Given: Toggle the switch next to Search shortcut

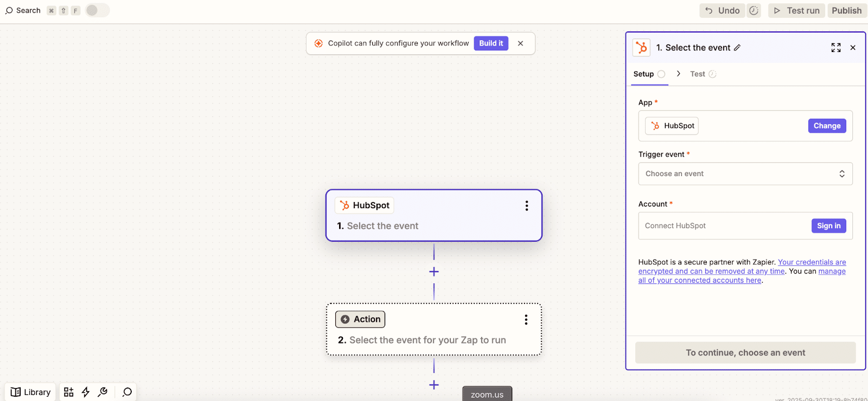Looking at the screenshot, I should pos(98,10).
